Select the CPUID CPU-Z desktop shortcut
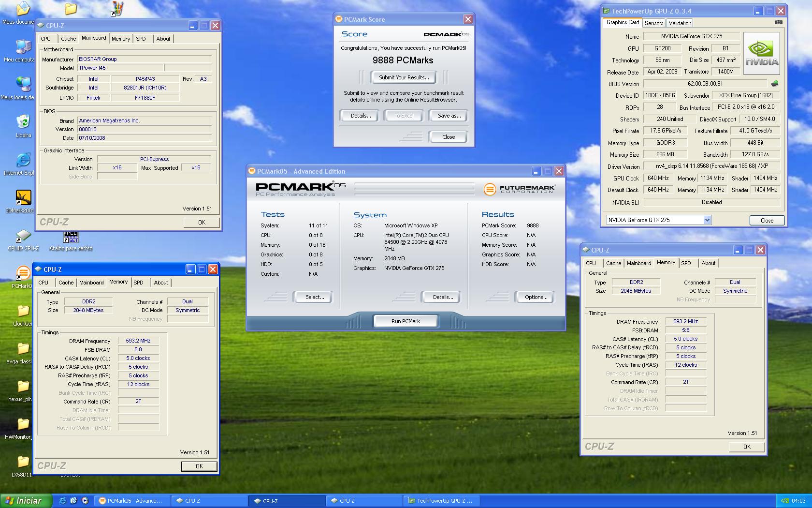812x508 pixels. tap(23, 236)
